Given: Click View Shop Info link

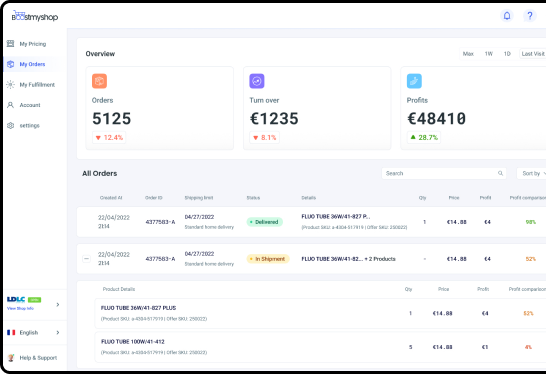Looking at the screenshot, I should [x=20, y=308].
